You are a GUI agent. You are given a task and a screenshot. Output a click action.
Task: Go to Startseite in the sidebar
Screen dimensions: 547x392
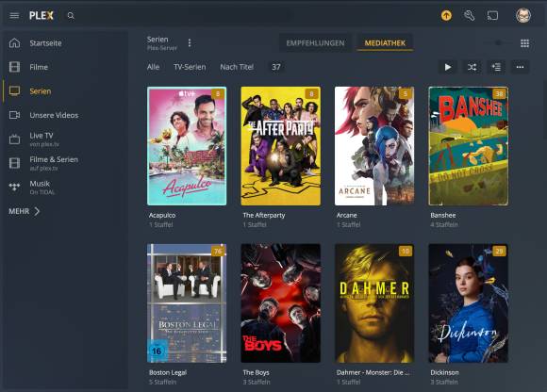45,43
